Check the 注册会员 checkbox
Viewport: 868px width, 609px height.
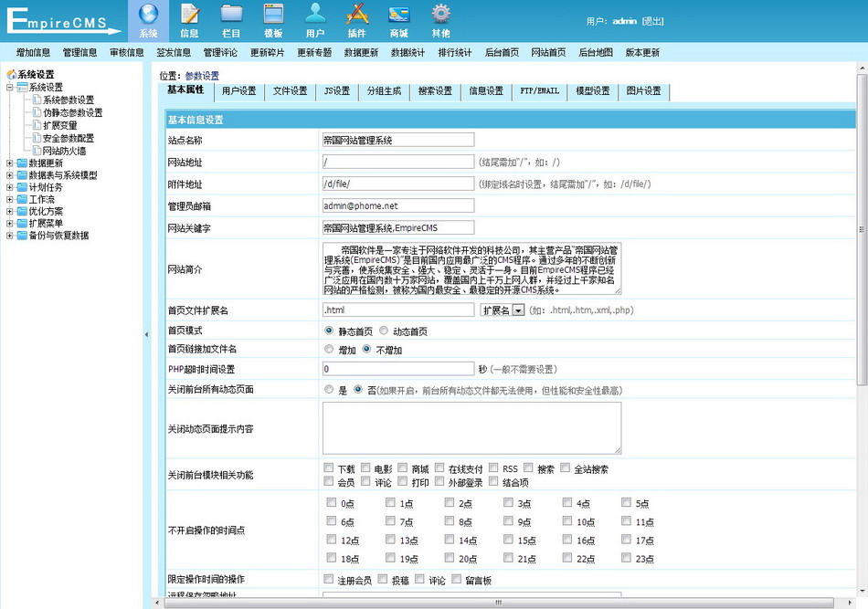tap(329, 579)
